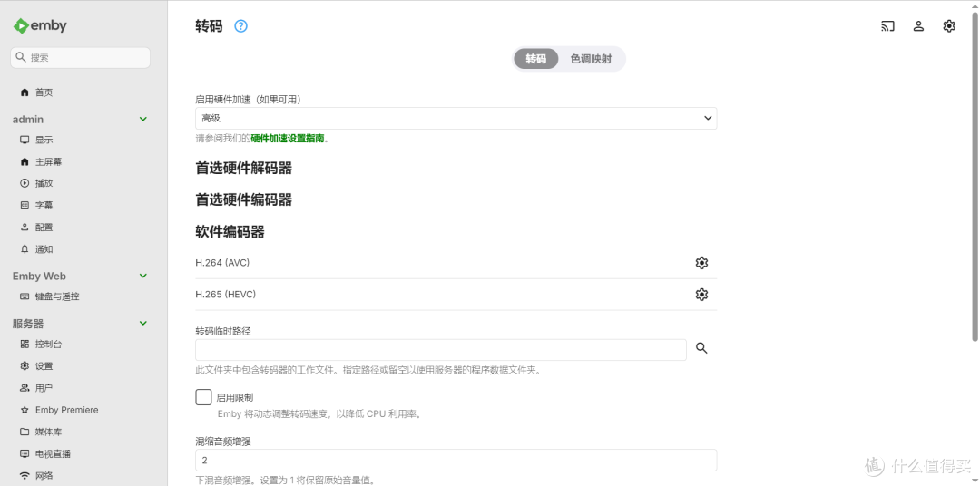Screen dimensions: 980x486
Task: Click the bell icon beside 通知
Action: coord(24,249)
